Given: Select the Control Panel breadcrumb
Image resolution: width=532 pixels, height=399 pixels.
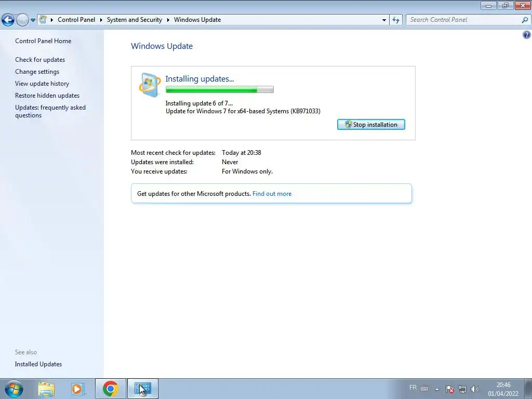Looking at the screenshot, I should 76,20.
